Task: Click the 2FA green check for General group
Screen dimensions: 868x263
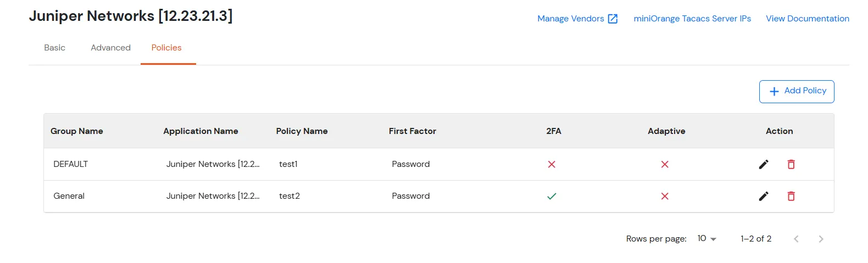Action: click(552, 196)
